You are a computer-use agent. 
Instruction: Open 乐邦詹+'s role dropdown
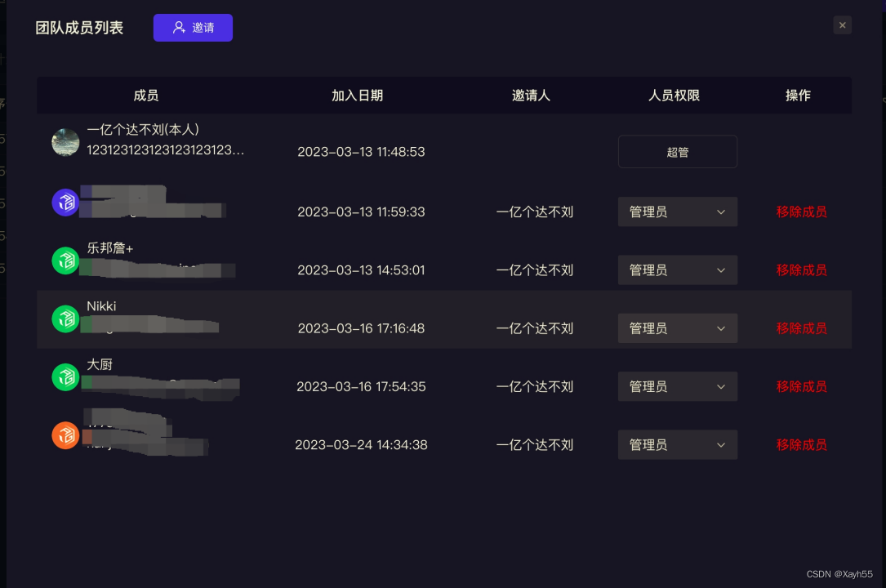677,269
